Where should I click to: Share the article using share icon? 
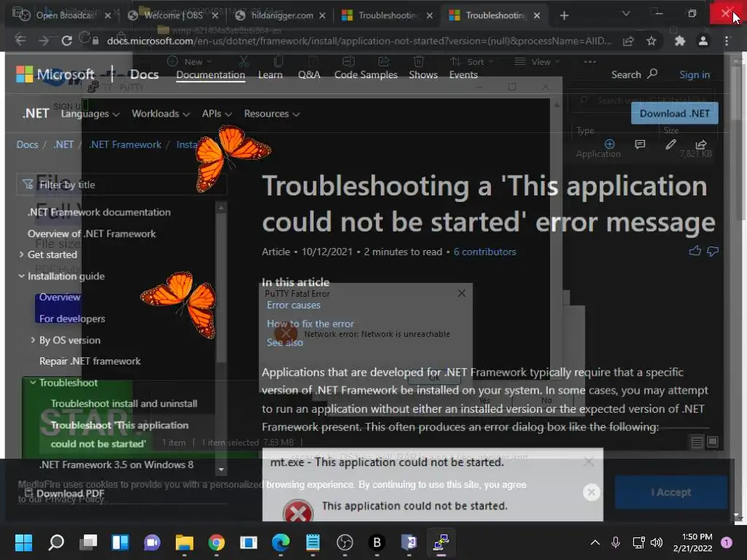point(701,144)
